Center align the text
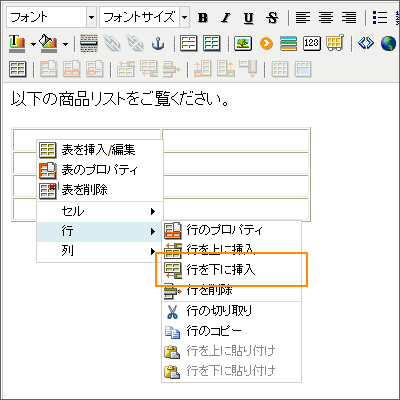Viewport: 400px width, 400px height. [326, 17]
